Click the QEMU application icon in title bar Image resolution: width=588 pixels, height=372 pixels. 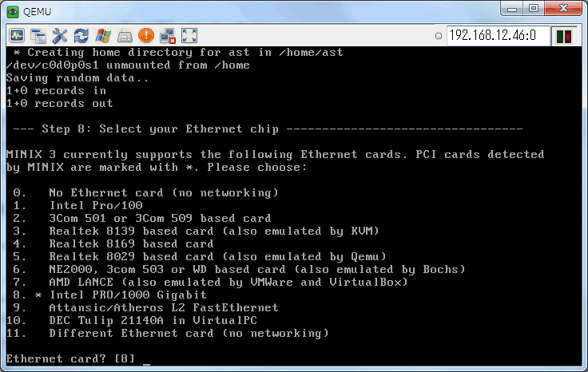13,12
